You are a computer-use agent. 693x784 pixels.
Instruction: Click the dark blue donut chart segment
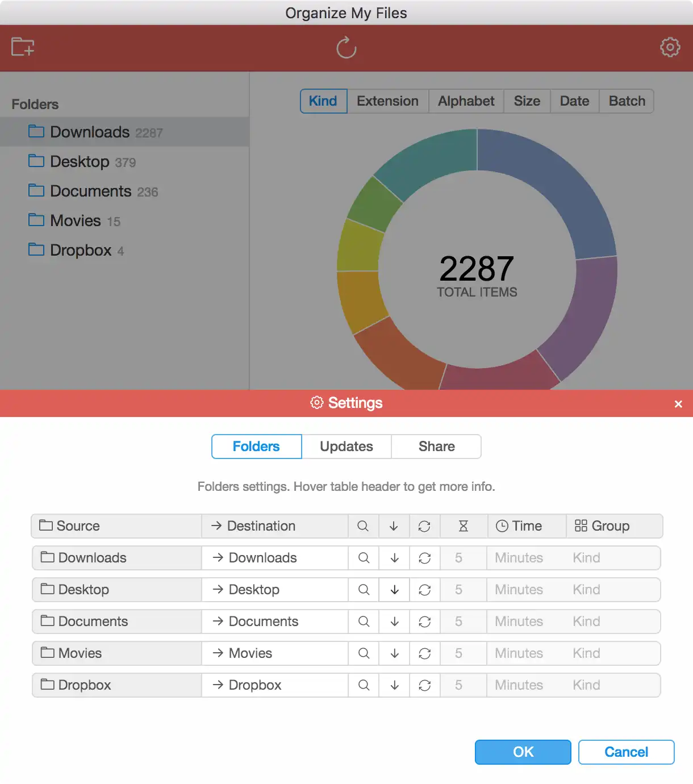[x=560, y=183]
